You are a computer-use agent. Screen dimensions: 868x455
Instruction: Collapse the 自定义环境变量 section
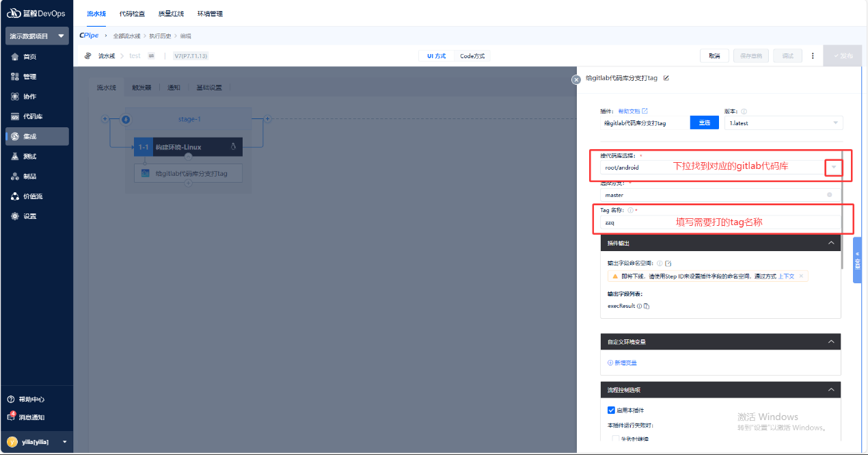tap(831, 341)
